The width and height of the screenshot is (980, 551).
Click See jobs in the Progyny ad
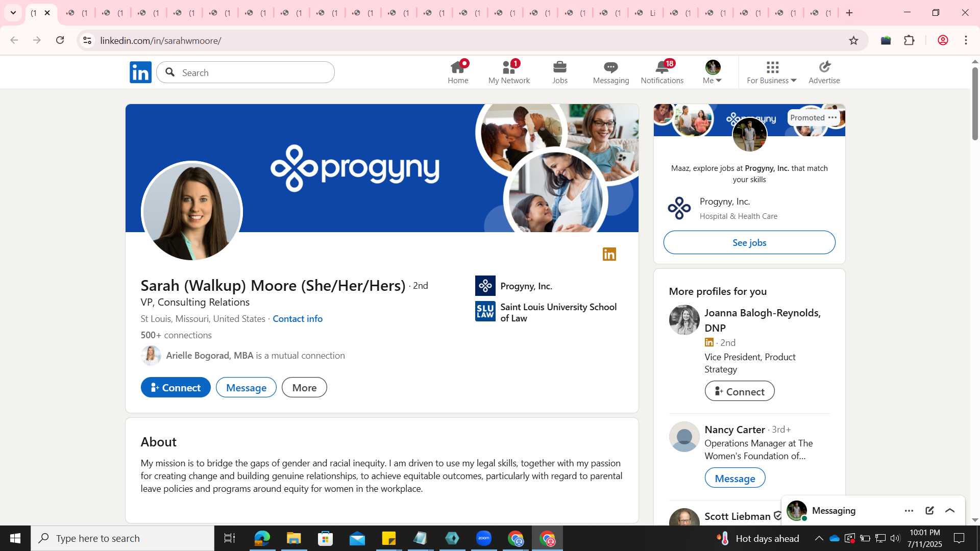[x=749, y=242]
